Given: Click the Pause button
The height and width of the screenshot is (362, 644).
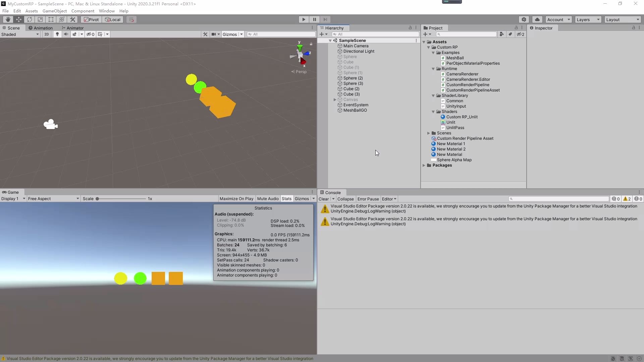Looking at the screenshot, I should pos(314,19).
